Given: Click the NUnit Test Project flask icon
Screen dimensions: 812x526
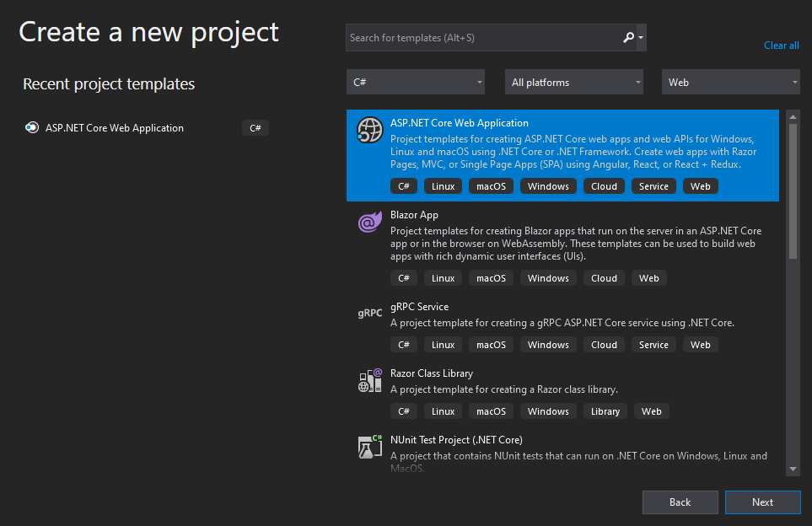Looking at the screenshot, I should [x=370, y=447].
